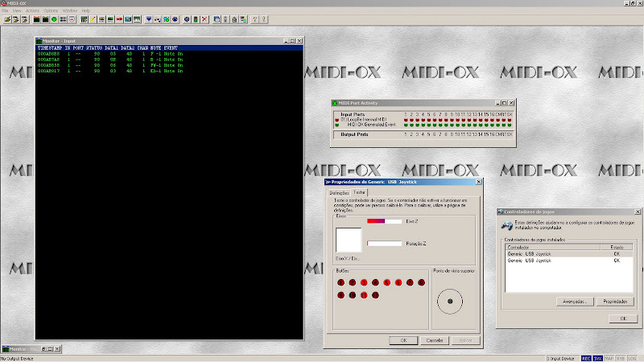Toggle the LOG indicator in status bar
The width and height of the screenshot is (644, 362).
[632, 359]
